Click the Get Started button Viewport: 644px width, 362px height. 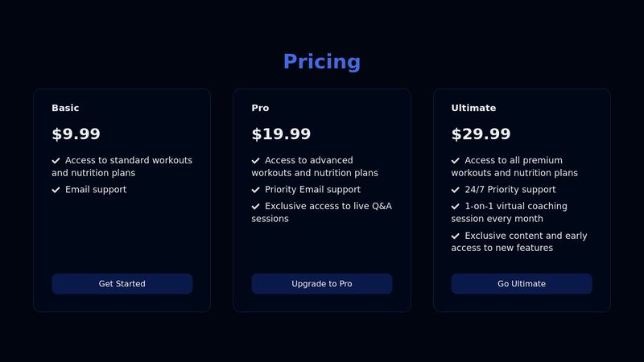pyautogui.click(x=122, y=284)
